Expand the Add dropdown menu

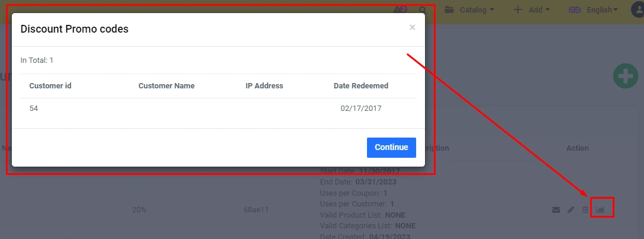[532, 10]
